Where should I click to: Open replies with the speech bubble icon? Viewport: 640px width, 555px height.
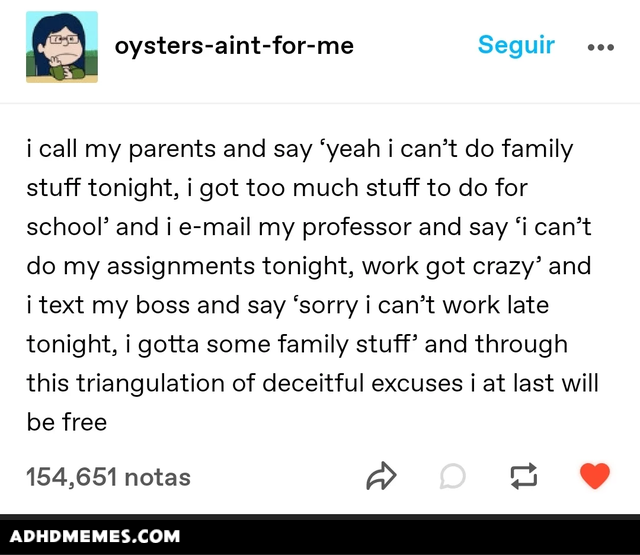[x=452, y=477]
